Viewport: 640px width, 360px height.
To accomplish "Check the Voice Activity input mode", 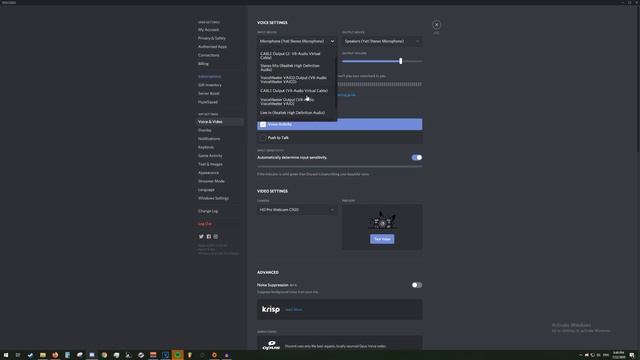I will click(x=340, y=124).
